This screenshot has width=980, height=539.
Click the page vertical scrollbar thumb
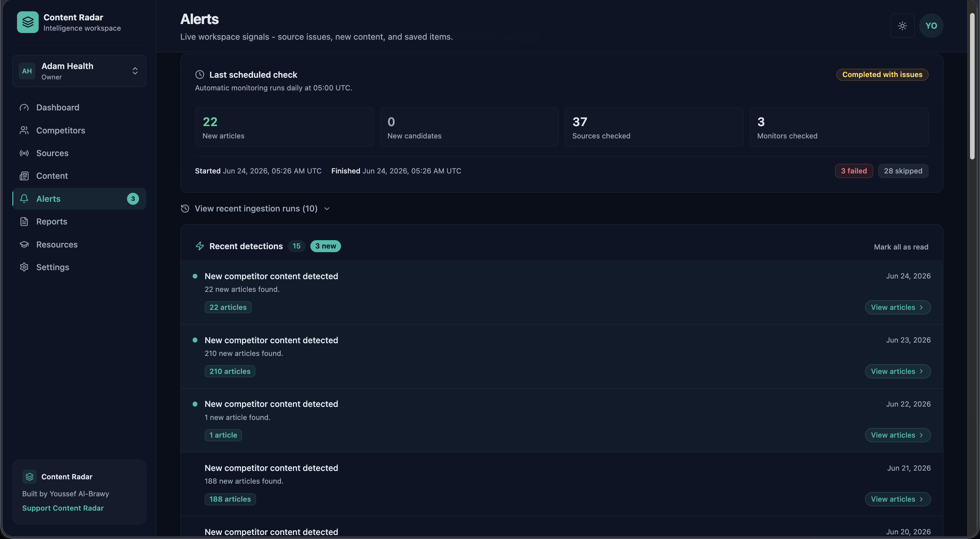click(x=972, y=87)
